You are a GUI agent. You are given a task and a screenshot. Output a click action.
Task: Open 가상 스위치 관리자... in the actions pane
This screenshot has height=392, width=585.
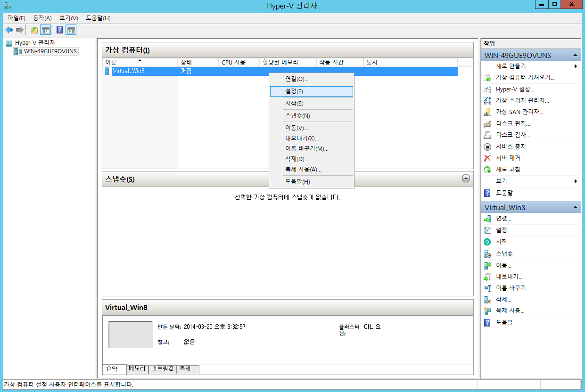(x=531, y=100)
